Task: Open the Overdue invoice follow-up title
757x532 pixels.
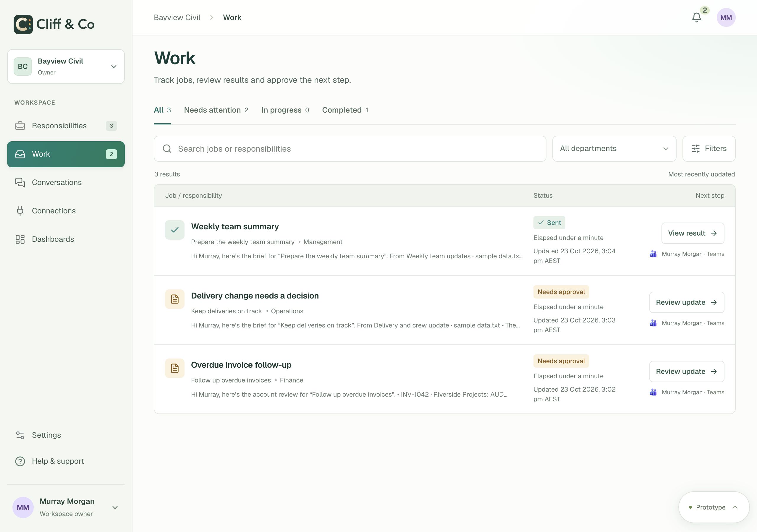Action: coord(241,365)
